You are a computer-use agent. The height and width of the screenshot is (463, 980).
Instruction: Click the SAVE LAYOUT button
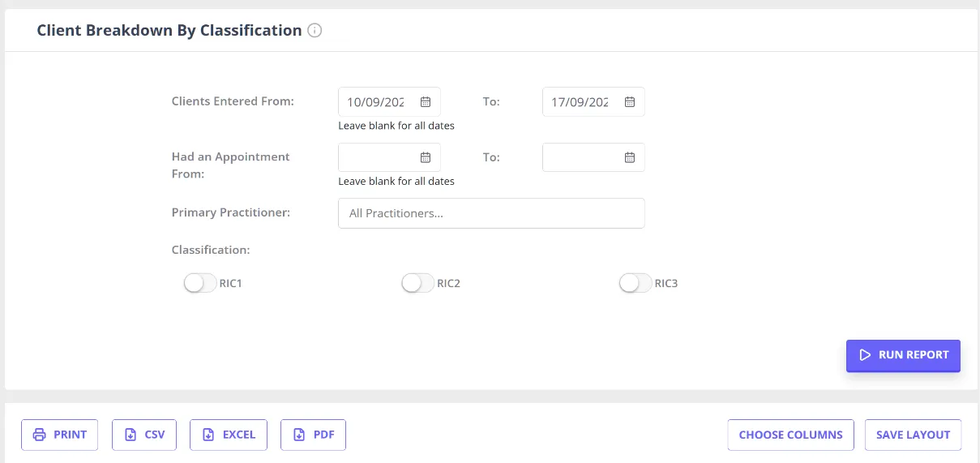(x=913, y=435)
